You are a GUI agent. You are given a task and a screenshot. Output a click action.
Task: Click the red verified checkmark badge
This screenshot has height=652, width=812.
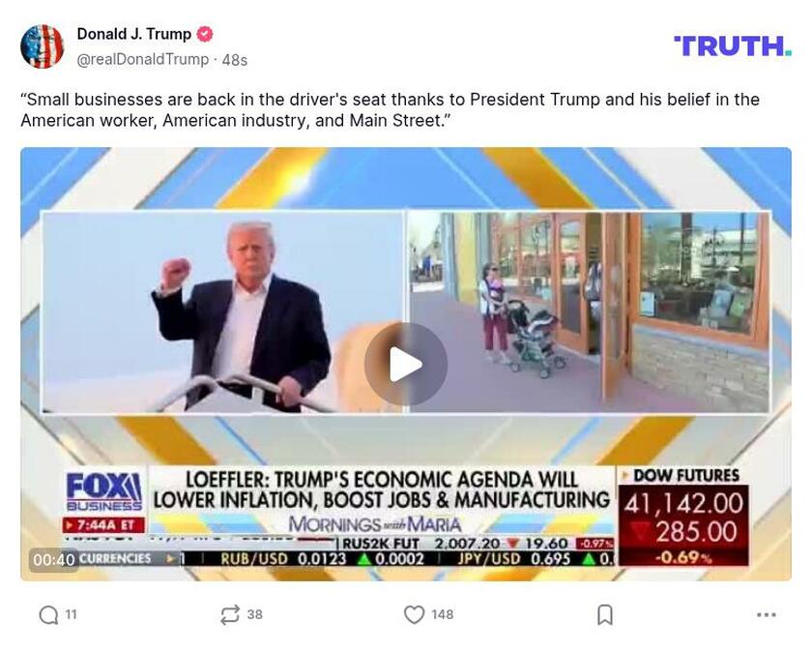click(x=205, y=34)
